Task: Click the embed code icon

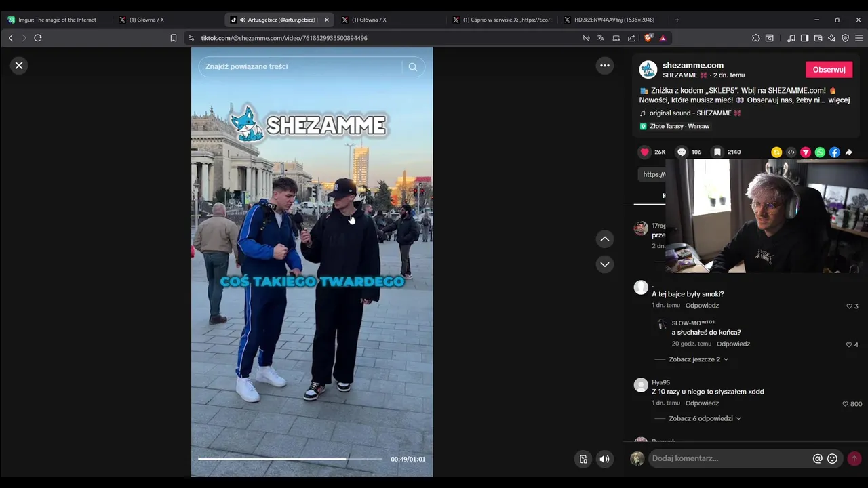Action: (791, 152)
